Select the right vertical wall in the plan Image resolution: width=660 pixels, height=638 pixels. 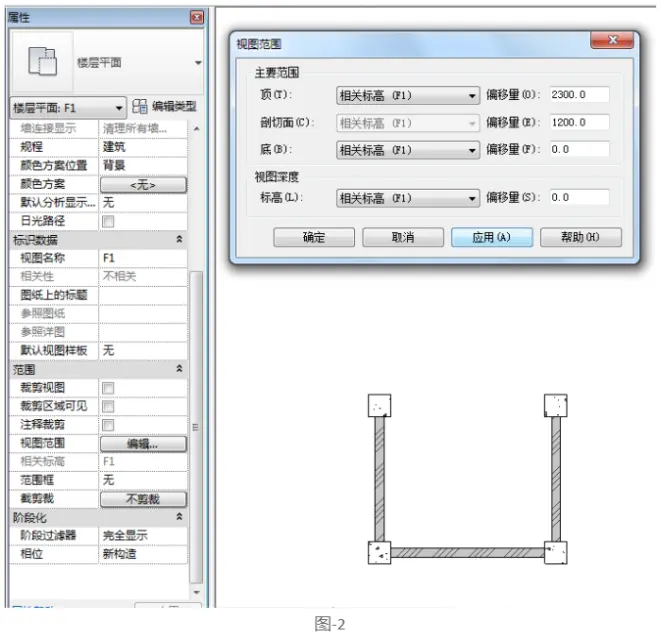point(556,479)
